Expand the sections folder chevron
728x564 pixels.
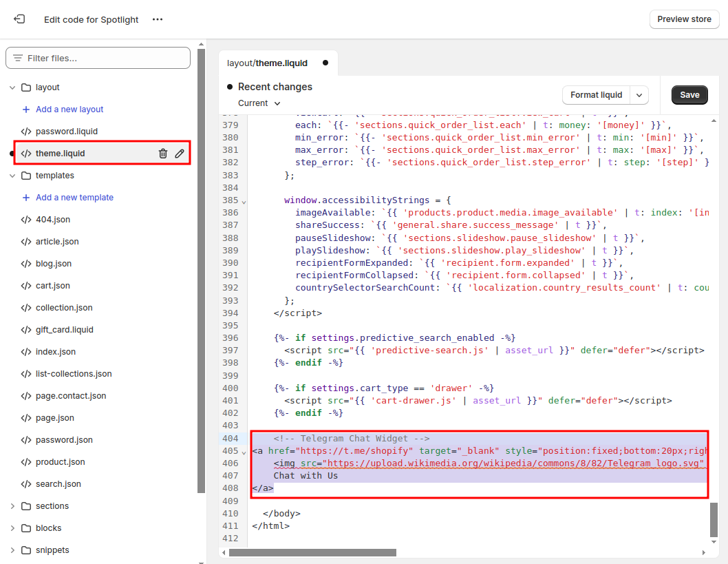tap(12, 506)
